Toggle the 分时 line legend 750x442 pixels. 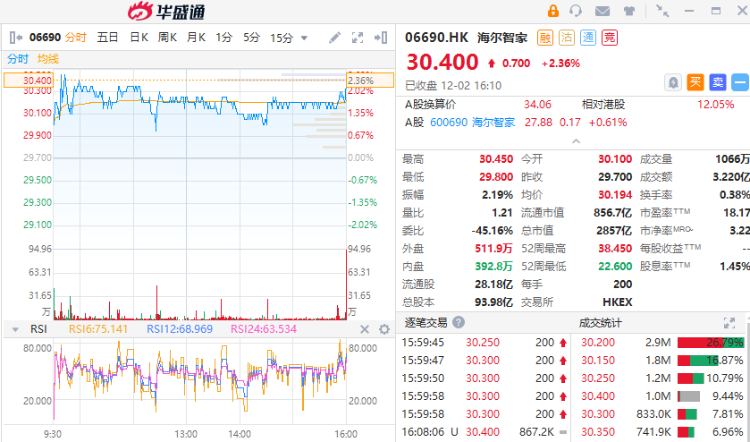point(18,59)
